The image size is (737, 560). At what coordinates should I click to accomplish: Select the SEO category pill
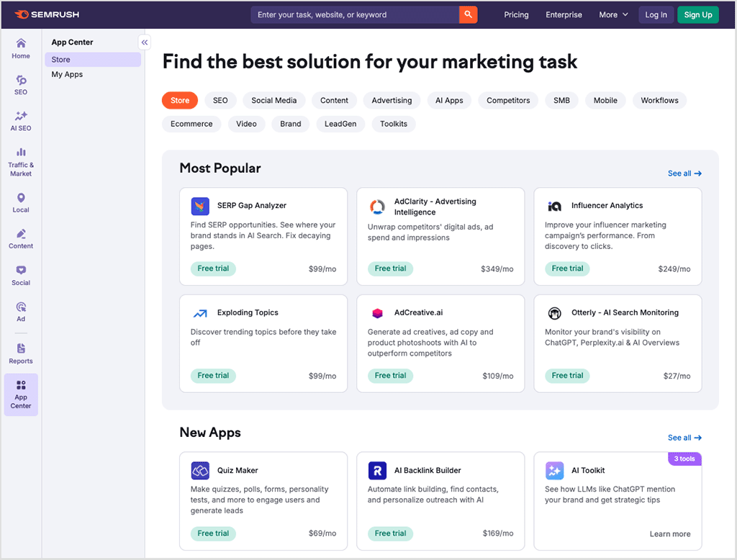220,101
